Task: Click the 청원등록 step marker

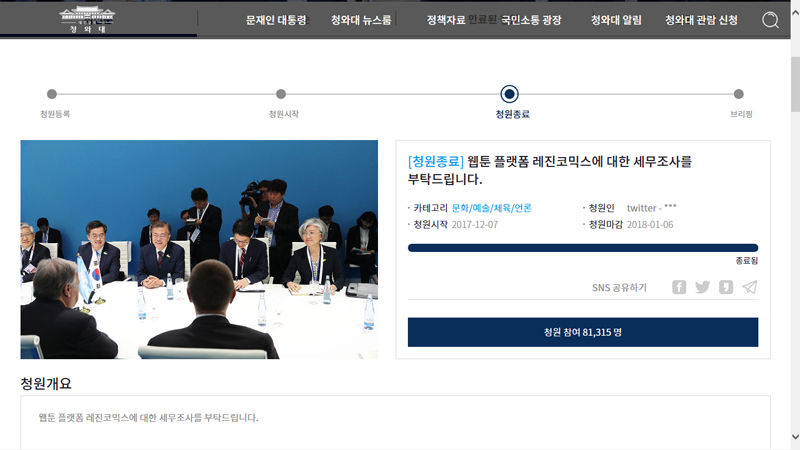Action: (x=52, y=94)
